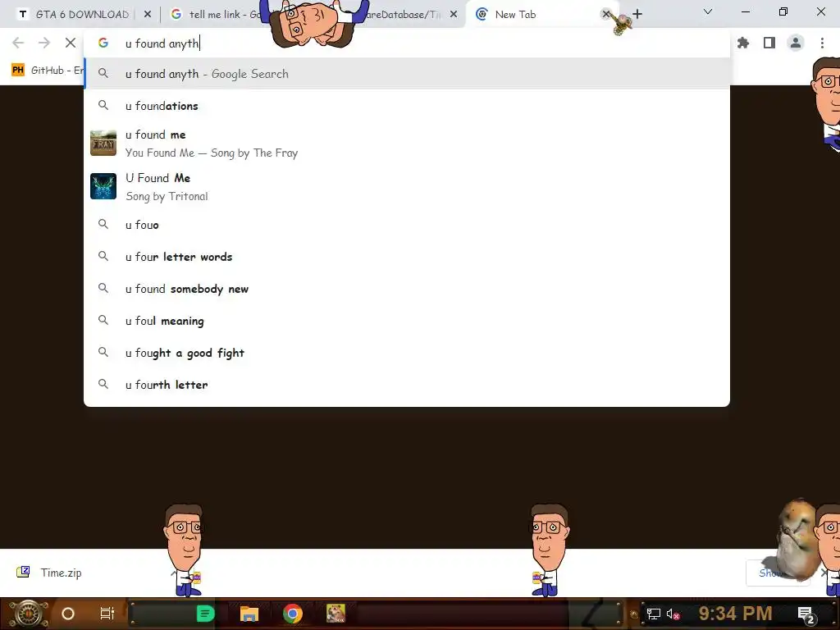Screen dimensions: 840x630
Task: Click the Google G icon in address bar
Action: pyautogui.click(x=103, y=43)
